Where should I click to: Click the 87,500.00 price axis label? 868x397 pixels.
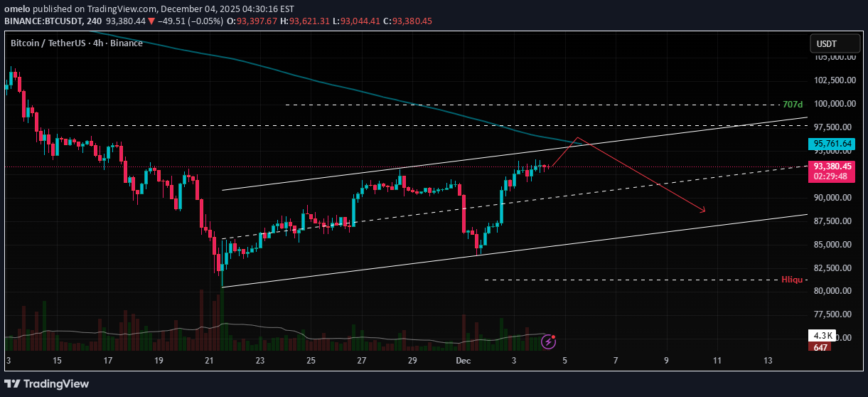(x=834, y=221)
